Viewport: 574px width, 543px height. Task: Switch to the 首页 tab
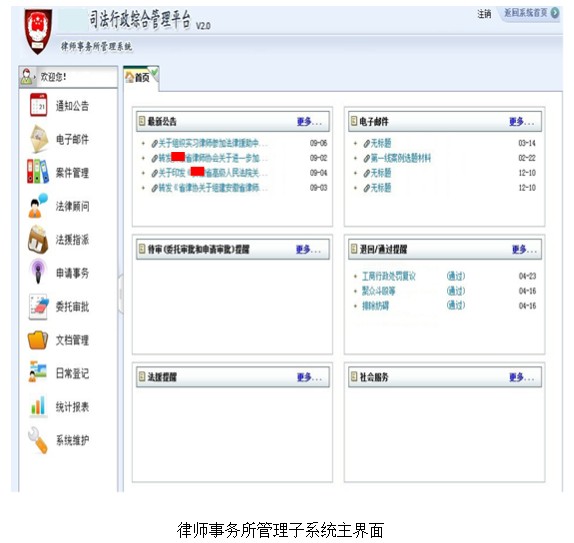142,78
